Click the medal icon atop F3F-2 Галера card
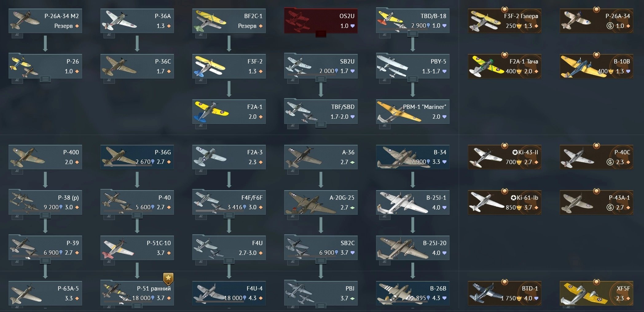The image size is (644, 312). point(505,10)
